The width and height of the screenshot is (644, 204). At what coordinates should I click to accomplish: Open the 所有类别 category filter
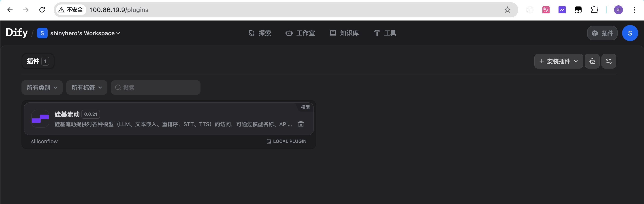42,87
